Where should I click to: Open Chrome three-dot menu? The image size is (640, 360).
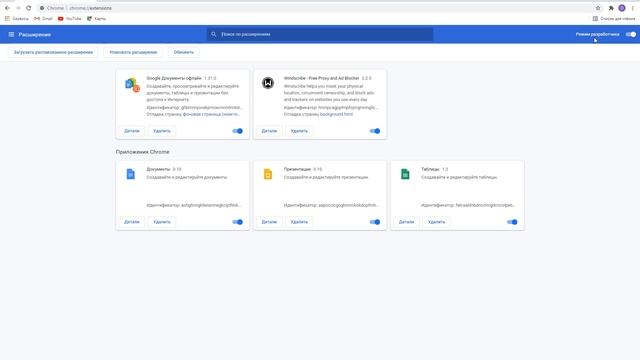(x=633, y=8)
